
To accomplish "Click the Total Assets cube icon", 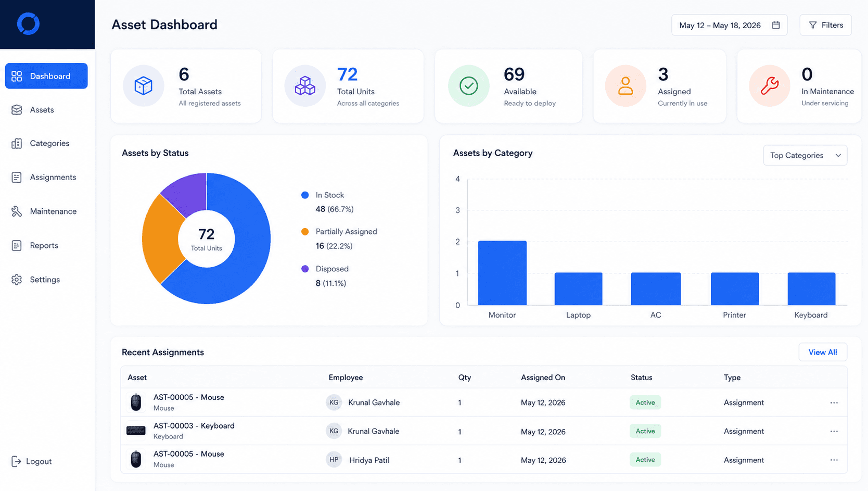I will coord(144,86).
